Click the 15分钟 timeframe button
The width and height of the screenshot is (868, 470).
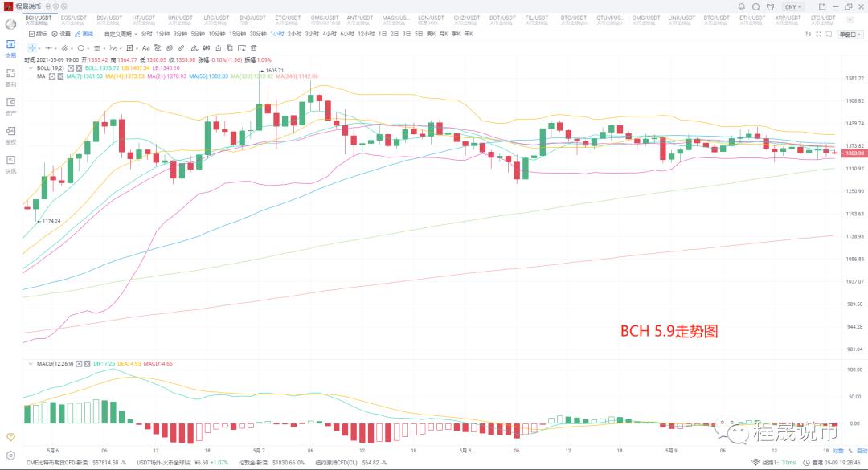point(237,34)
